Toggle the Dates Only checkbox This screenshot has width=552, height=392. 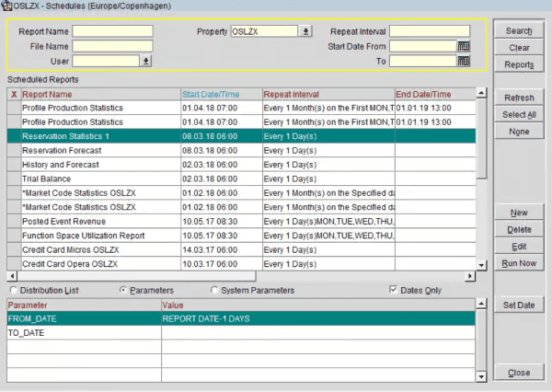pyautogui.click(x=394, y=291)
